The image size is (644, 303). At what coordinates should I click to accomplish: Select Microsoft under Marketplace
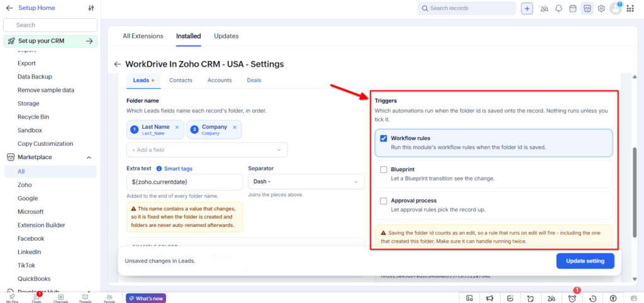pos(30,212)
